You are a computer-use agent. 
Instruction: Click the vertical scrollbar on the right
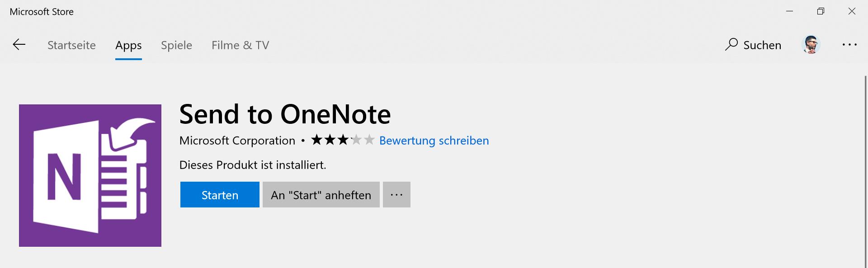(x=866, y=172)
